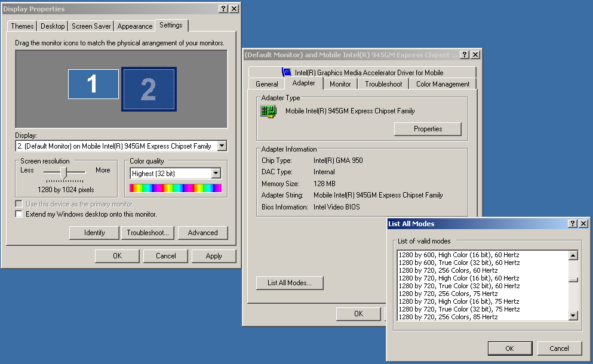Screen dimensions: 593x364
Task: Close the adapter properties dialog
Action: (x=475, y=54)
